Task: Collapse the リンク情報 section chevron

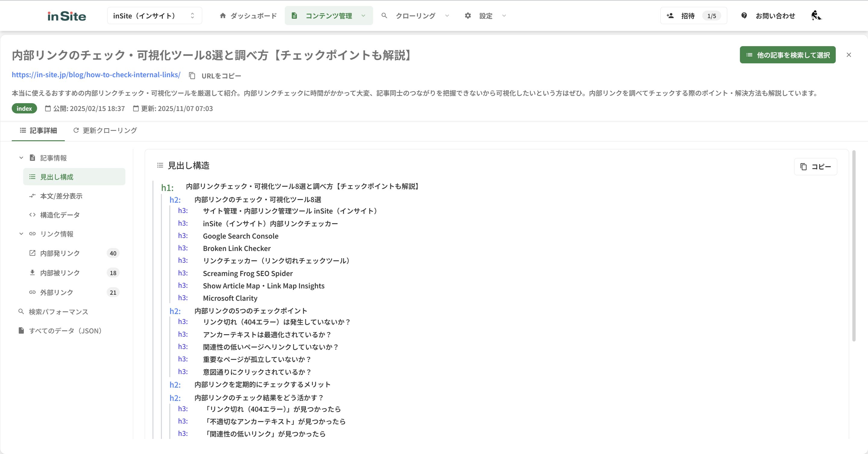Action: pyautogui.click(x=21, y=234)
